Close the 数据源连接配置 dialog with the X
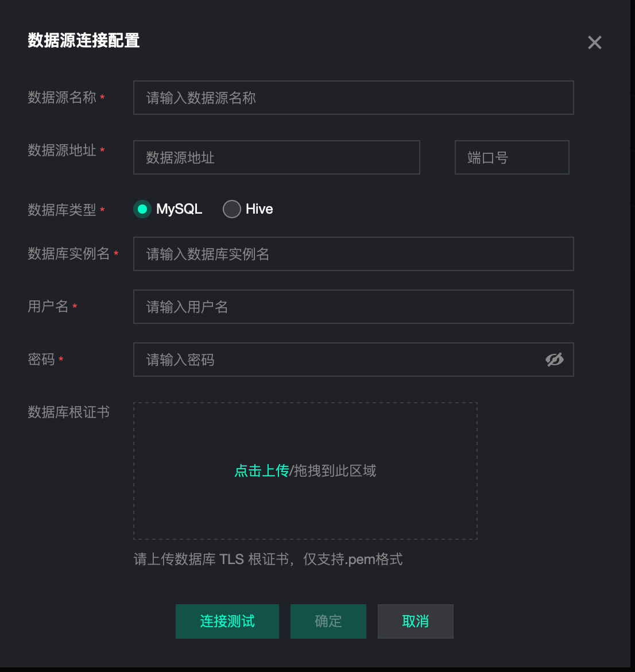The height and width of the screenshot is (672, 635). pyautogui.click(x=594, y=42)
